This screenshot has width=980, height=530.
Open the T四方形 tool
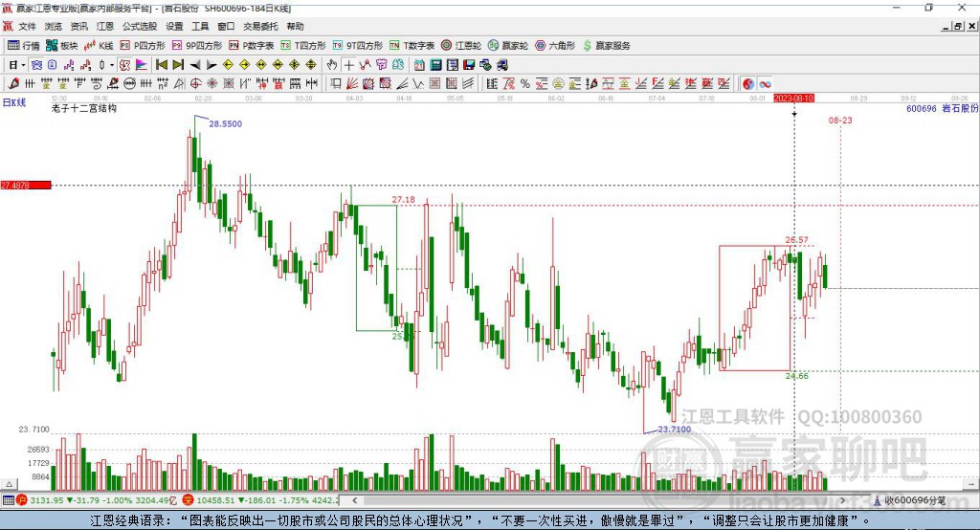pos(303,46)
